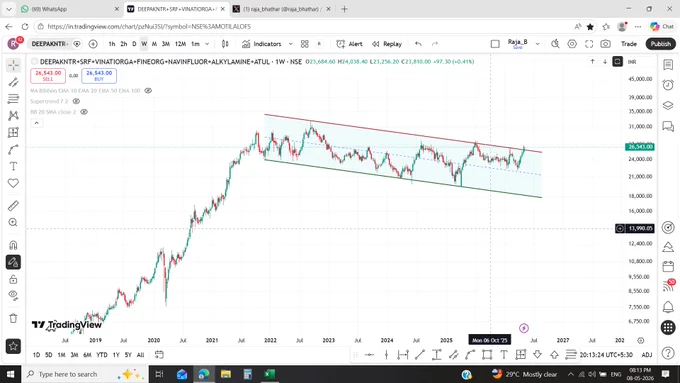Switch to 12M timeframe

click(x=180, y=44)
